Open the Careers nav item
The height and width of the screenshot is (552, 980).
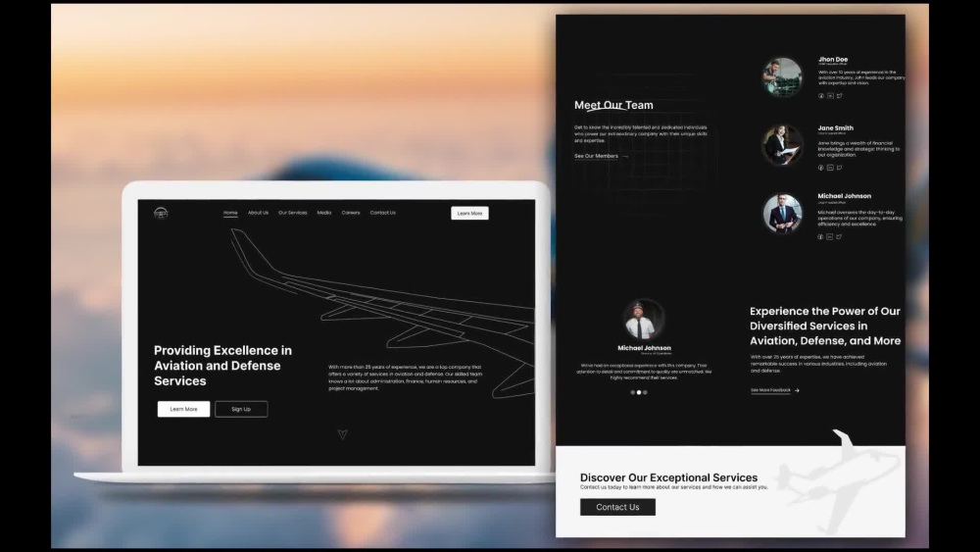pos(351,213)
